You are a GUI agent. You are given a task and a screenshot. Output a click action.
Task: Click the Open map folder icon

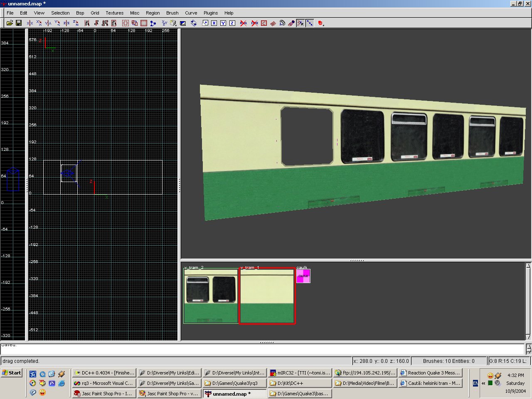click(x=10, y=23)
